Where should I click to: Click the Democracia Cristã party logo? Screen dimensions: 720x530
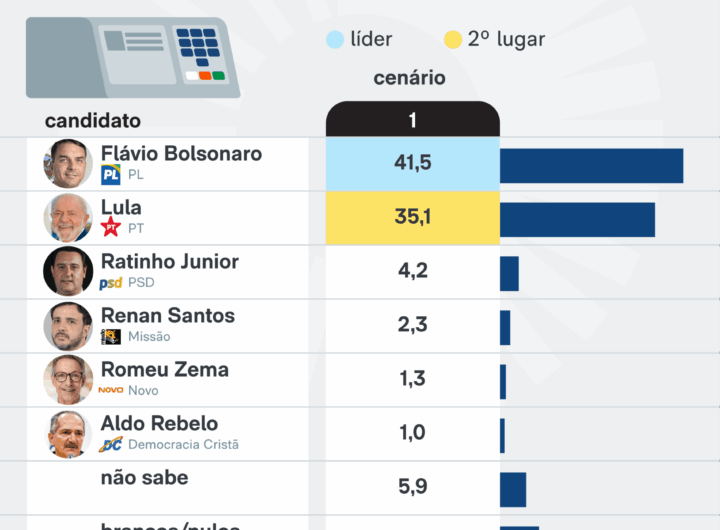click(111, 444)
